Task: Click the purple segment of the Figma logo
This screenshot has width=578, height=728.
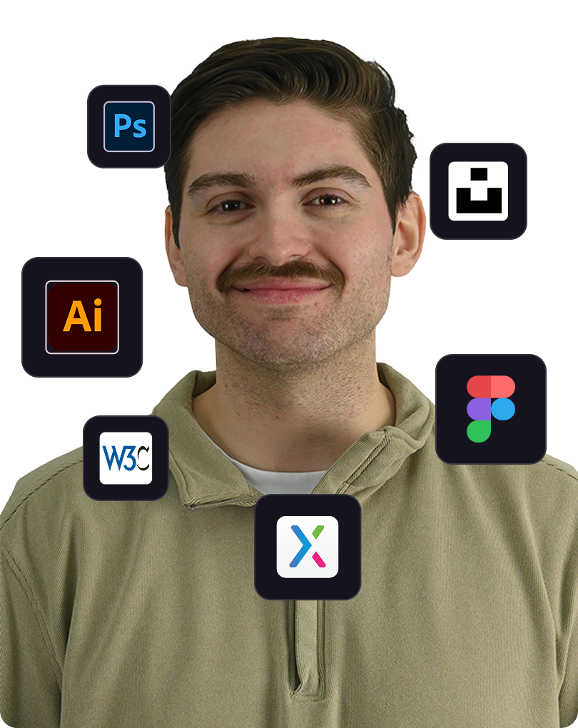Action: pyautogui.click(x=478, y=409)
